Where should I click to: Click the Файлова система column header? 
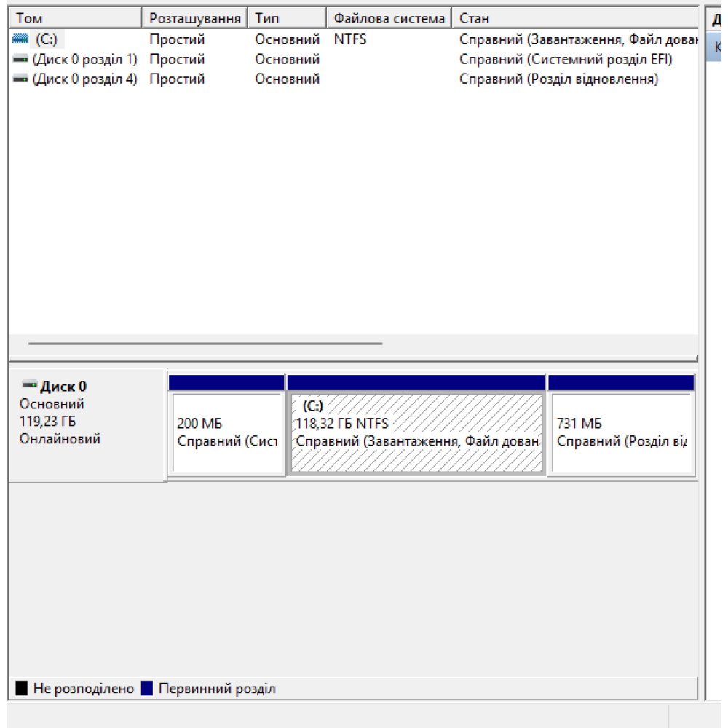[389, 18]
